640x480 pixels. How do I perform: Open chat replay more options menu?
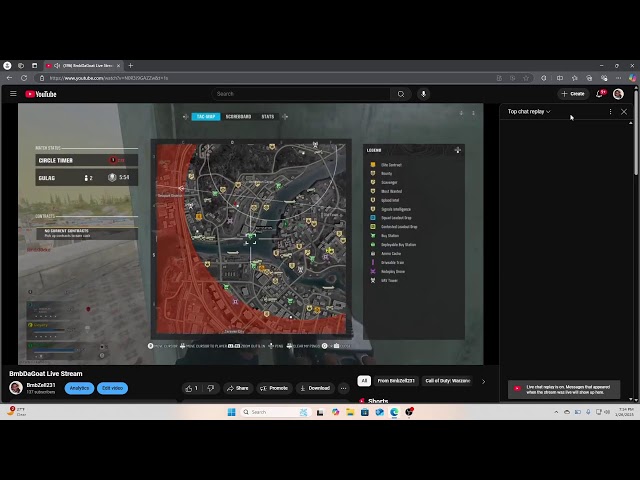pos(610,111)
